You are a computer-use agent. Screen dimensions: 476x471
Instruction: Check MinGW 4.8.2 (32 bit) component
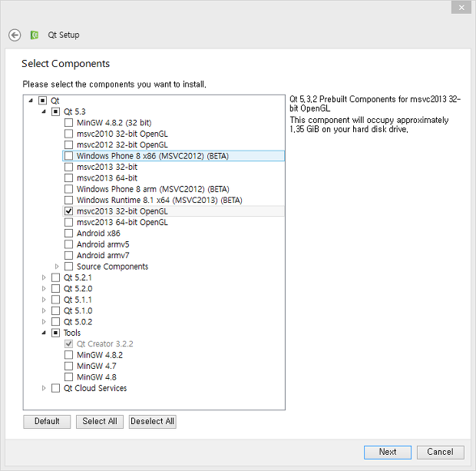click(68, 123)
